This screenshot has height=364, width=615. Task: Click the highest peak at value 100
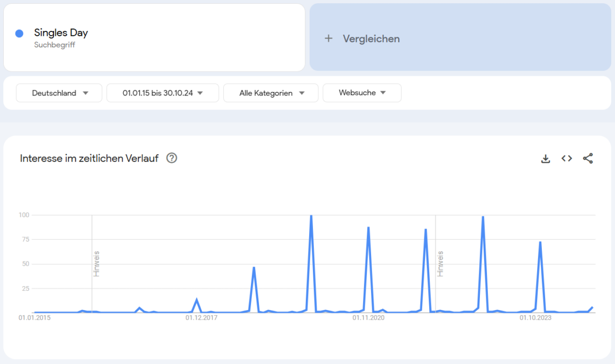[311, 216]
